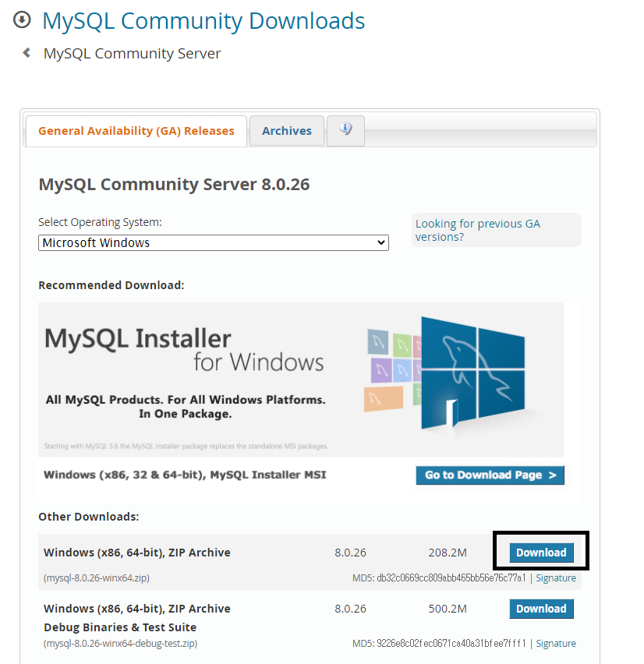
Task: Click the file name (mysql-8.0.26-winx64-debug-test.zip)
Action: 120,643
